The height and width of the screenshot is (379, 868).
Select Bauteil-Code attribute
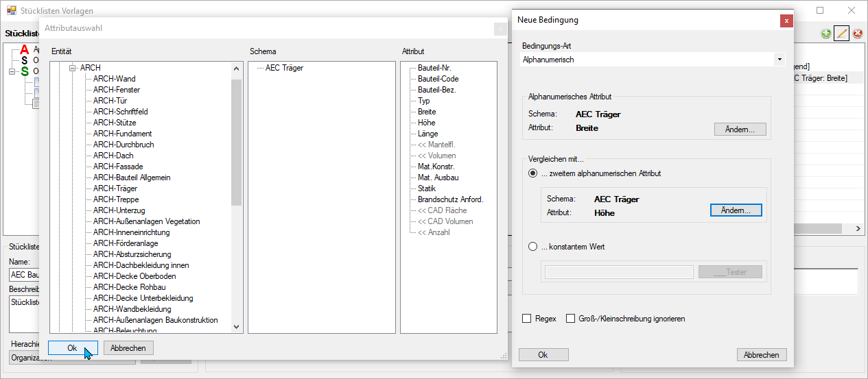pos(438,79)
